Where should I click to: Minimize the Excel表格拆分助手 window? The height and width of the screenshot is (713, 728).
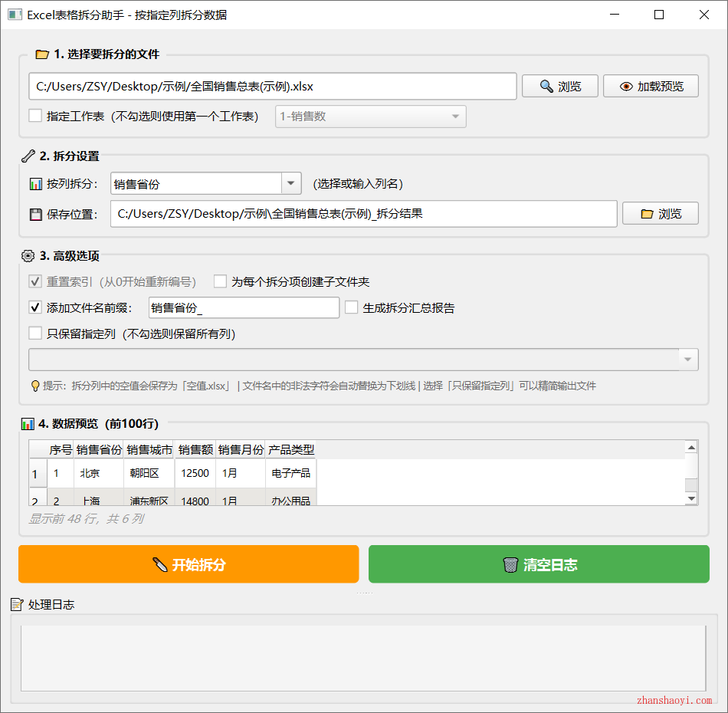pyautogui.click(x=615, y=15)
